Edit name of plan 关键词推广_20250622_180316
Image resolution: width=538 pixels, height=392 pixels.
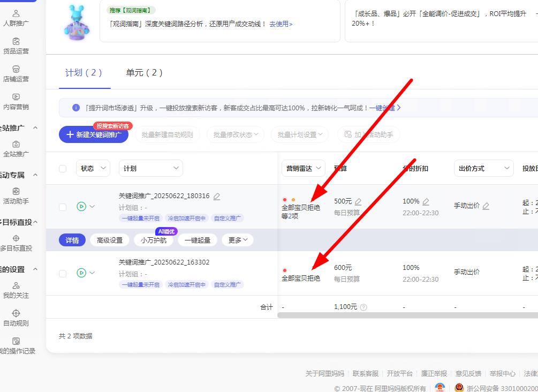216,197
